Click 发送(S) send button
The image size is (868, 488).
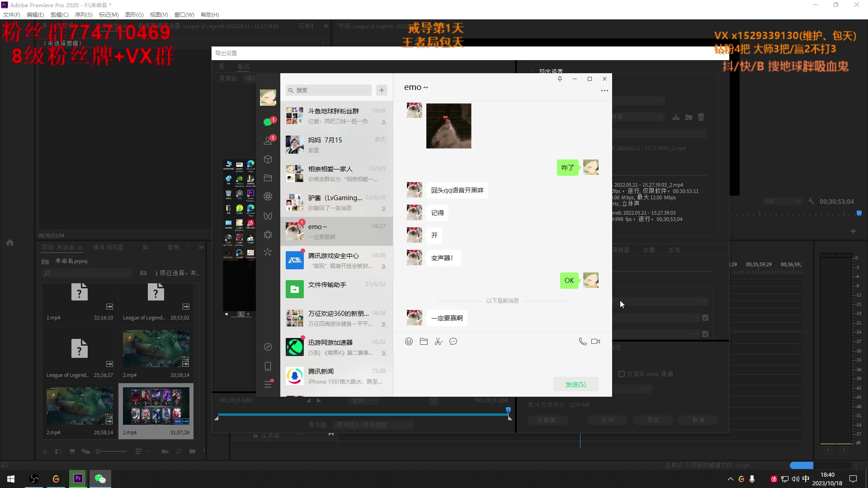click(576, 384)
